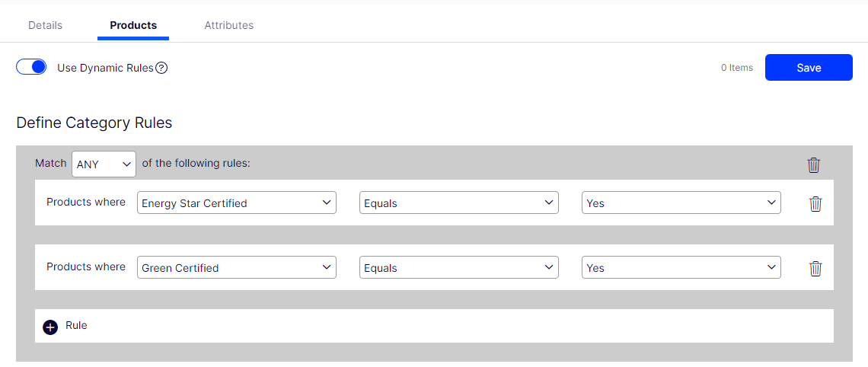Image resolution: width=868 pixels, height=367 pixels.
Task: Open the Energy Star Certified attribute dropdown
Action: [237, 203]
